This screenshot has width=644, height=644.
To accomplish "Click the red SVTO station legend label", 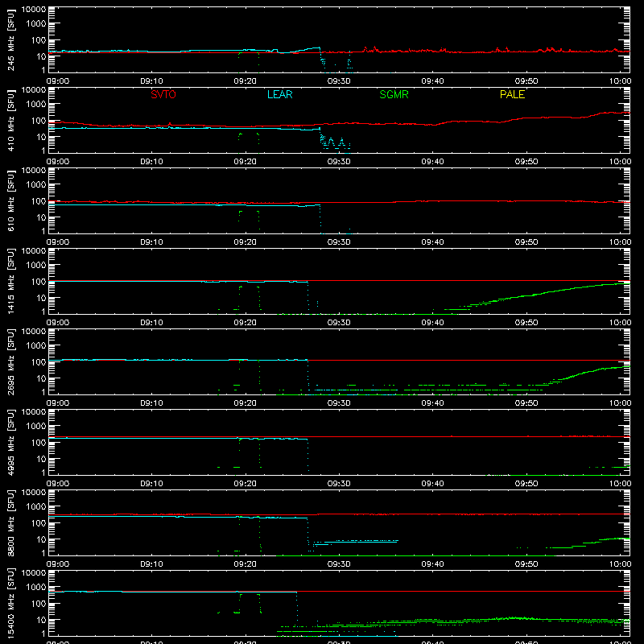I will [163, 94].
